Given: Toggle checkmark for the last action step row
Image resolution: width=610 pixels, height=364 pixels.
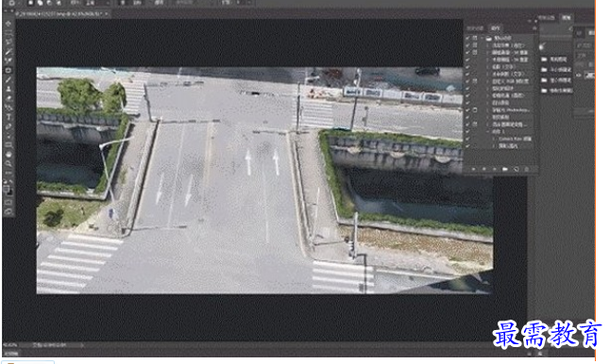Looking at the screenshot, I should (468, 145).
